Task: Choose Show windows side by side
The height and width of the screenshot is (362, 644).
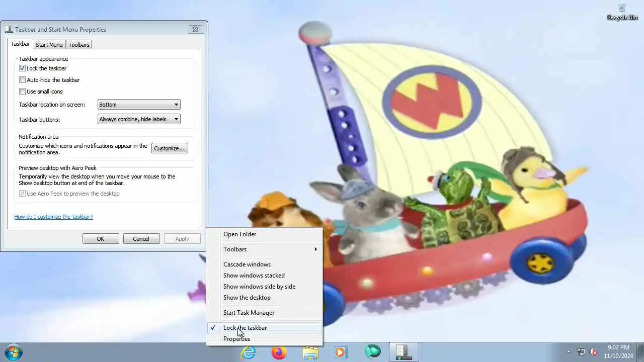Action: tap(264, 287)
